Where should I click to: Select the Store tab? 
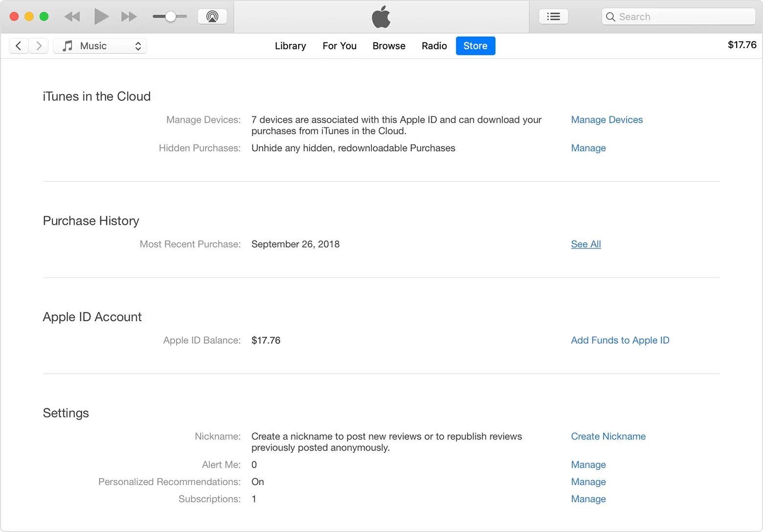pos(475,46)
